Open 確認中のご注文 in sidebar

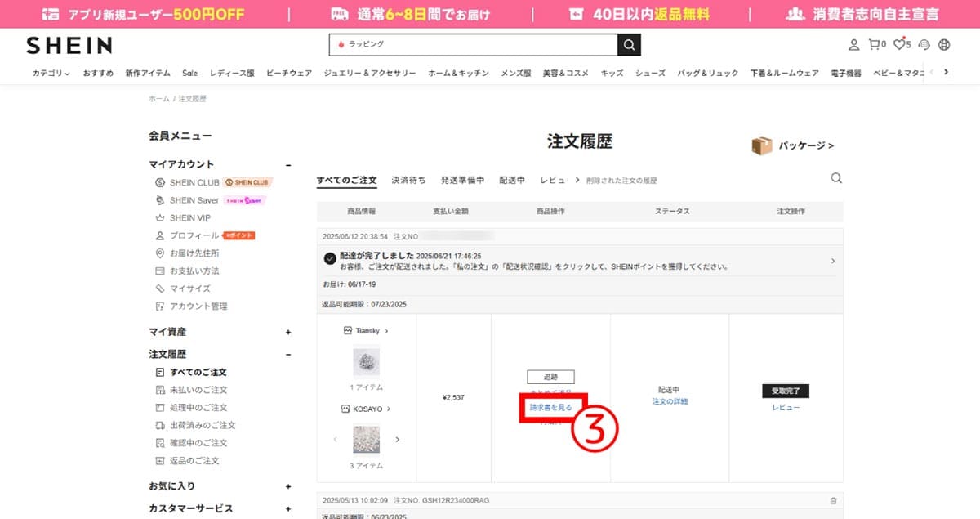pyautogui.click(x=198, y=443)
